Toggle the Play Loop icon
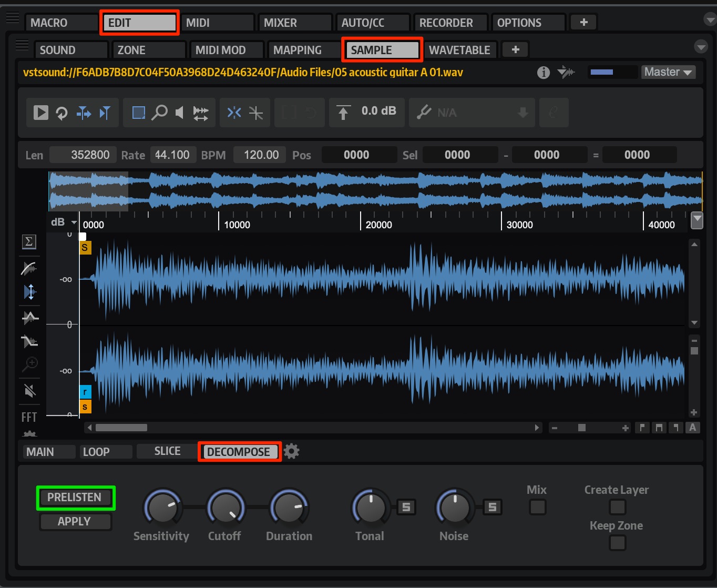Screen dimensions: 717x588 point(62,113)
